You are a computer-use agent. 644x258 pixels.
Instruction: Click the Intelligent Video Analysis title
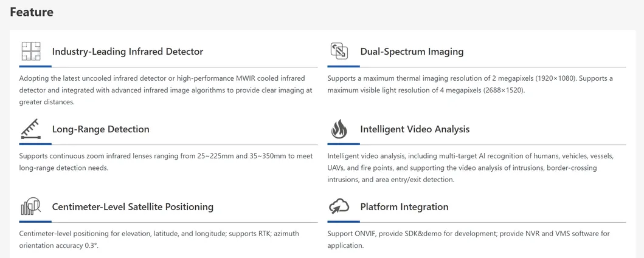point(415,129)
